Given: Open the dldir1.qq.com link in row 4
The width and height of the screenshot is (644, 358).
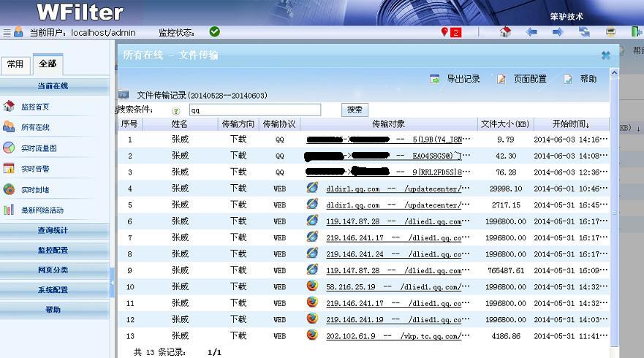Looking at the screenshot, I should 353,188.
